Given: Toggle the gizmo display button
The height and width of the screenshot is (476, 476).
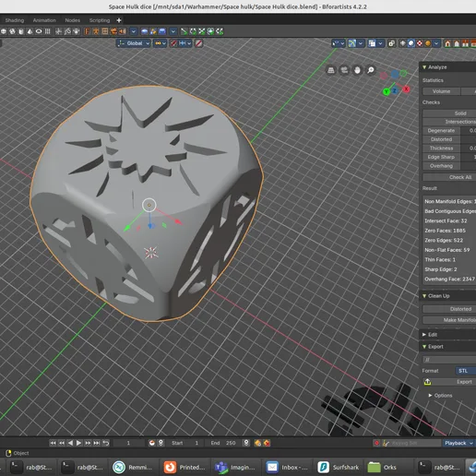Looking at the screenshot, I should [352, 43].
